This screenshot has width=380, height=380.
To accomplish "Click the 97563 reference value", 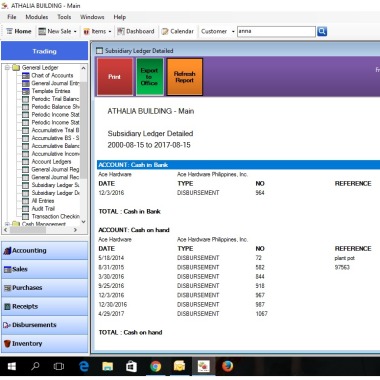I will (342, 267).
